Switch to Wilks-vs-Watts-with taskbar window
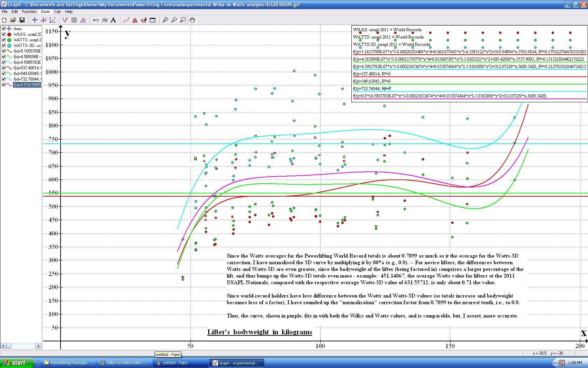Image resolution: width=588 pixels, height=368 pixels. coord(125,363)
